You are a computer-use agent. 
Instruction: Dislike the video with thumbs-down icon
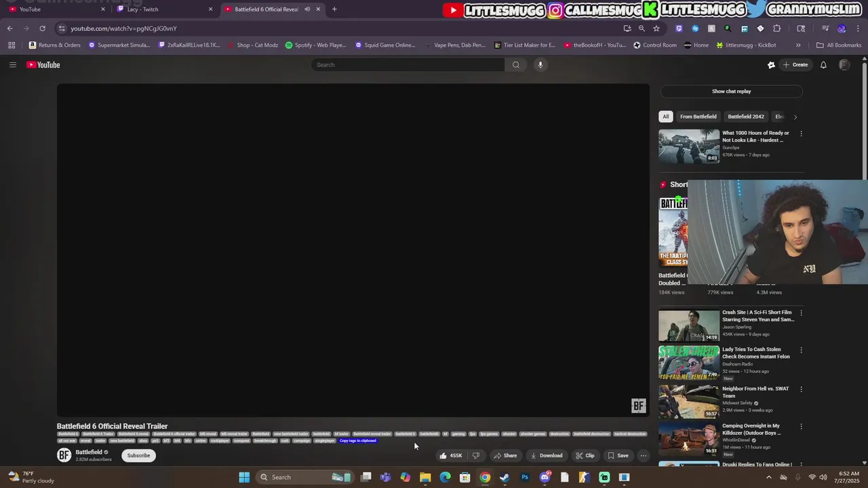[476, 455]
